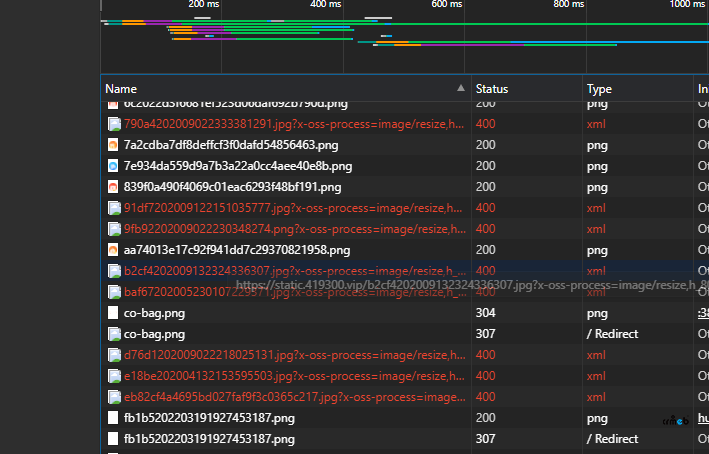The height and width of the screenshot is (454, 709).
Task: Click the file icon of fb1b5202203191927453187.png 307 row
Action: 113,439
